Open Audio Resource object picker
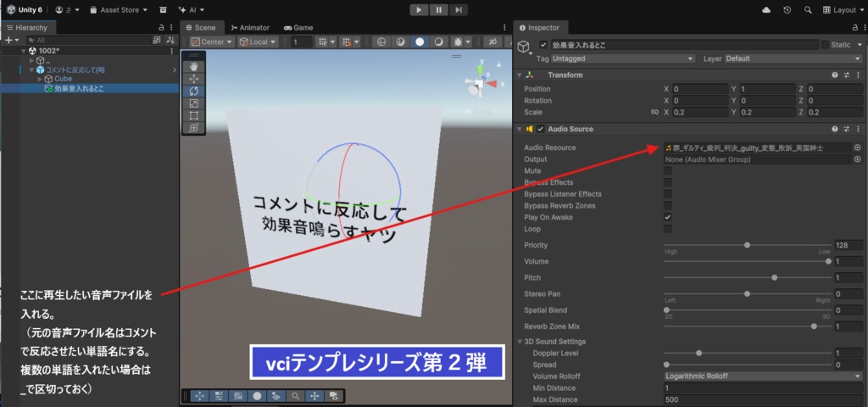The height and width of the screenshot is (407, 868). pos(858,148)
